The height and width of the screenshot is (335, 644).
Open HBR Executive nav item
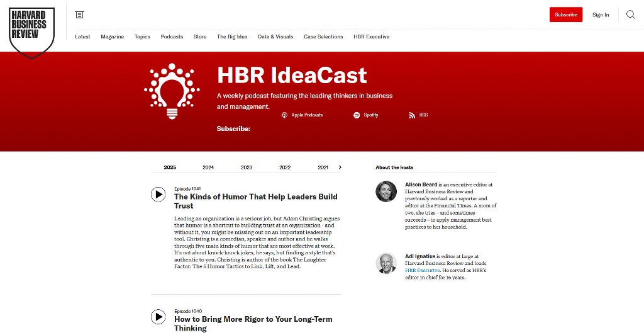click(x=371, y=37)
